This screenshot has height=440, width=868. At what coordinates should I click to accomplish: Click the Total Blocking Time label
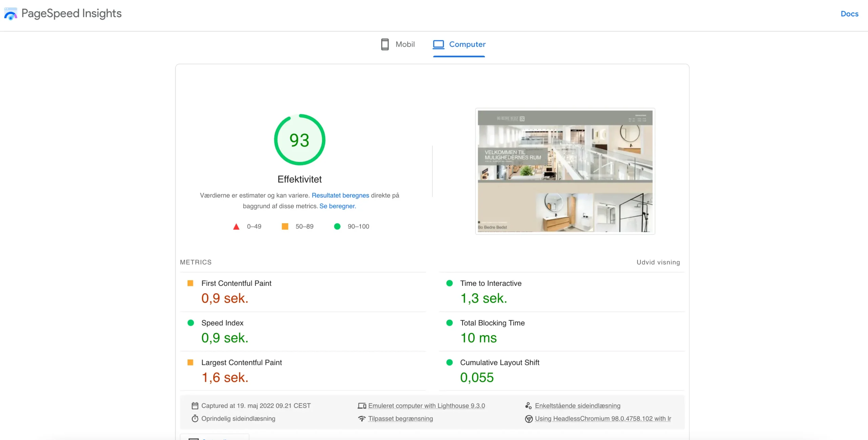(492, 323)
